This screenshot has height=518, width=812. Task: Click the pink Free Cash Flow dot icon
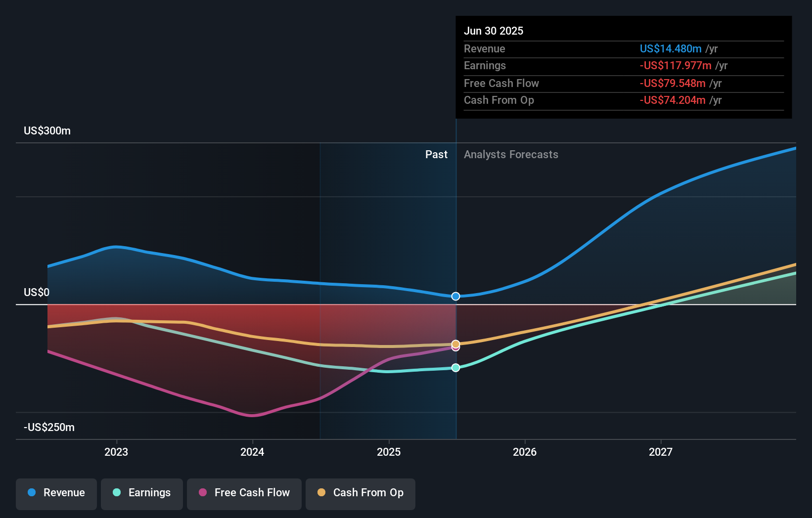click(x=202, y=492)
